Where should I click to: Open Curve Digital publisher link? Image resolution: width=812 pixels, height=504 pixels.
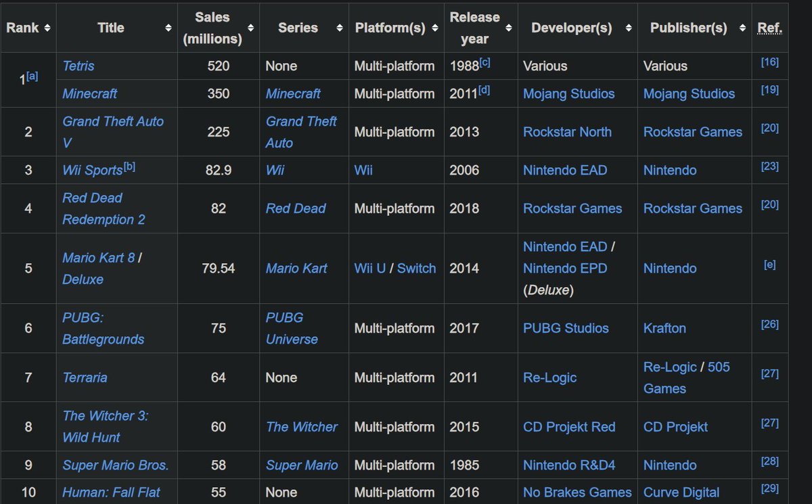coord(681,492)
